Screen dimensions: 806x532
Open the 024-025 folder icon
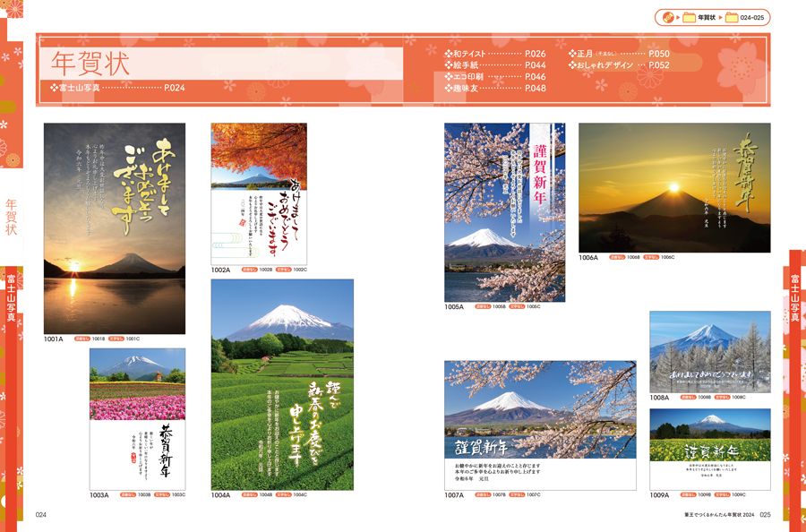click(731, 17)
